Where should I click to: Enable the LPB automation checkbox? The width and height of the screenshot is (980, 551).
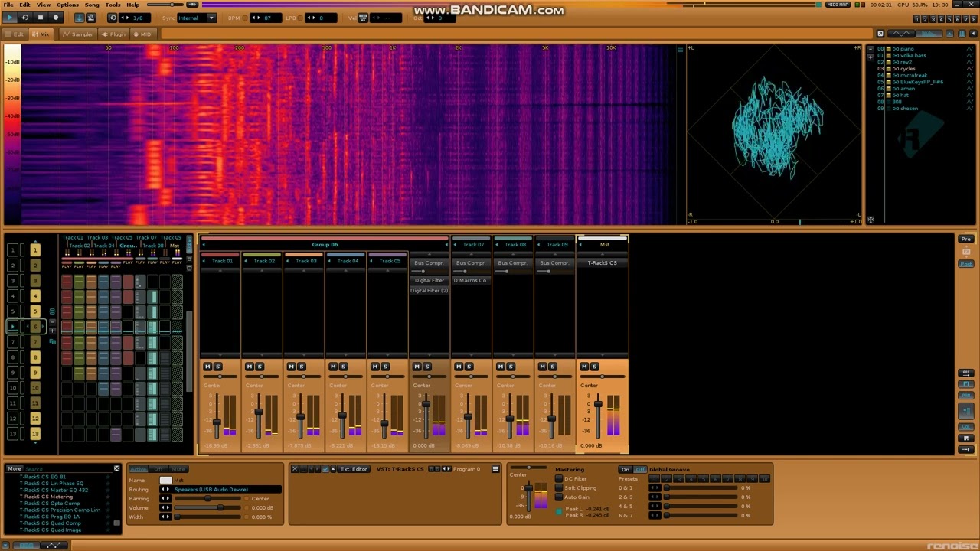(301, 18)
